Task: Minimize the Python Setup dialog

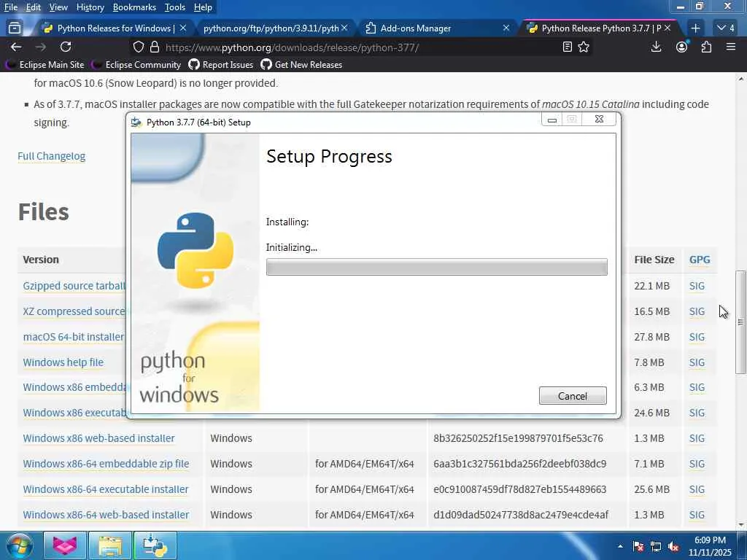Action: [x=552, y=120]
